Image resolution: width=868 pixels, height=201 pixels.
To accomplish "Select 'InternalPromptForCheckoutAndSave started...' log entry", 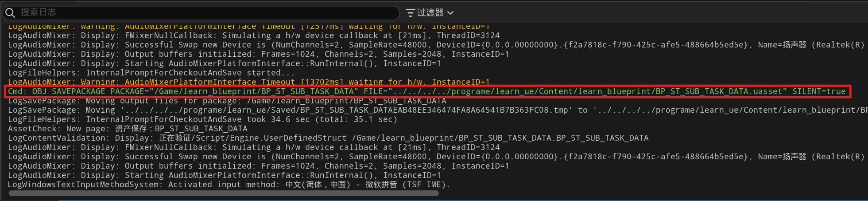I will click(151, 73).
